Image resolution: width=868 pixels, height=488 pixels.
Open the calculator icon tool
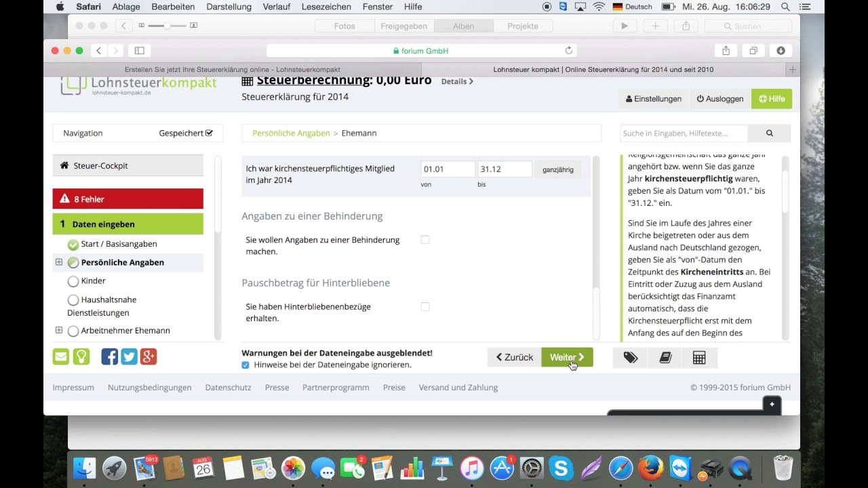click(x=699, y=358)
